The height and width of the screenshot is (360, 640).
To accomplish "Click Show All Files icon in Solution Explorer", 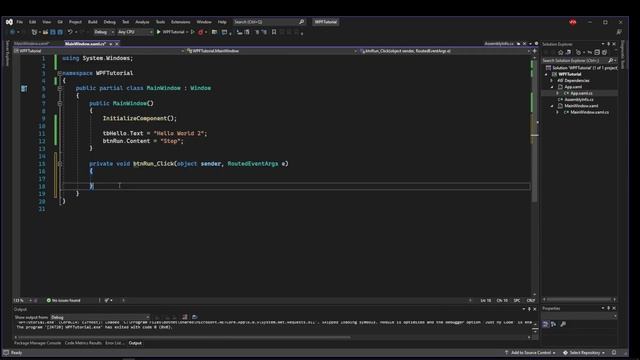I will pos(604,52).
